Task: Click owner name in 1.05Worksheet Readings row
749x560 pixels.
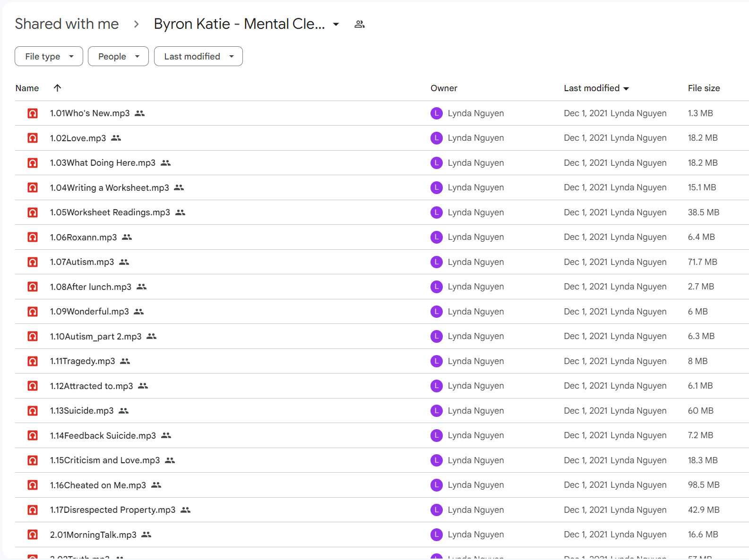Action: click(x=476, y=212)
